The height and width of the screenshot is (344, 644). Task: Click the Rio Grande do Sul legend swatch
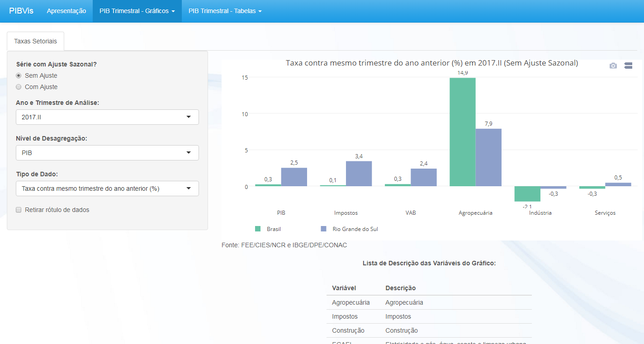[x=323, y=229]
